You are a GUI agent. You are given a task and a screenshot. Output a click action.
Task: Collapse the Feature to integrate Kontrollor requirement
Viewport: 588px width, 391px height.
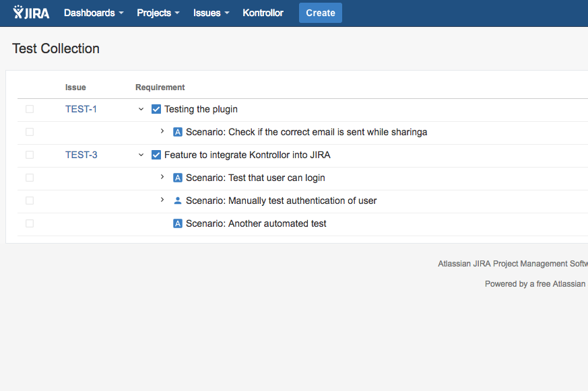[x=141, y=155]
